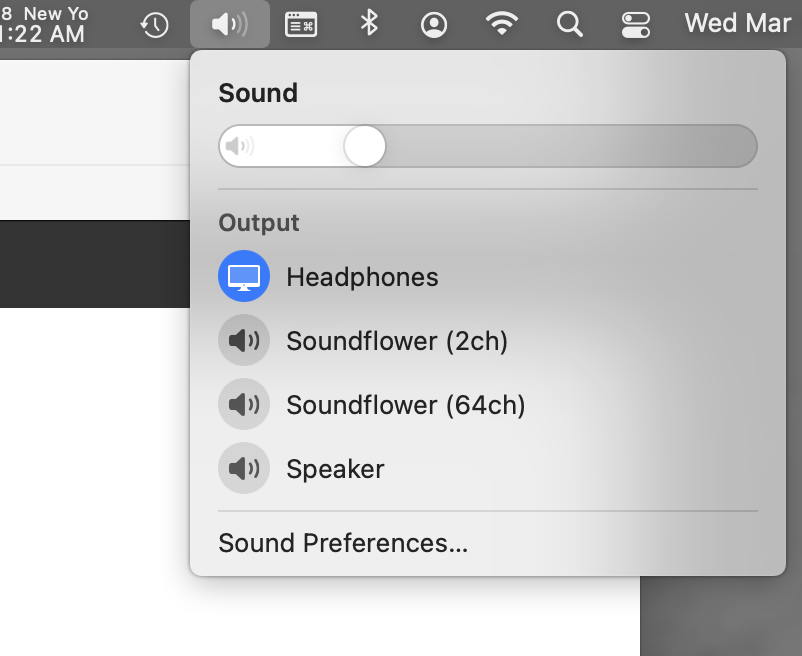This screenshot has width=802, height=656.
Task: Open Control Center from menu bar
Action: tap(636, 24)
